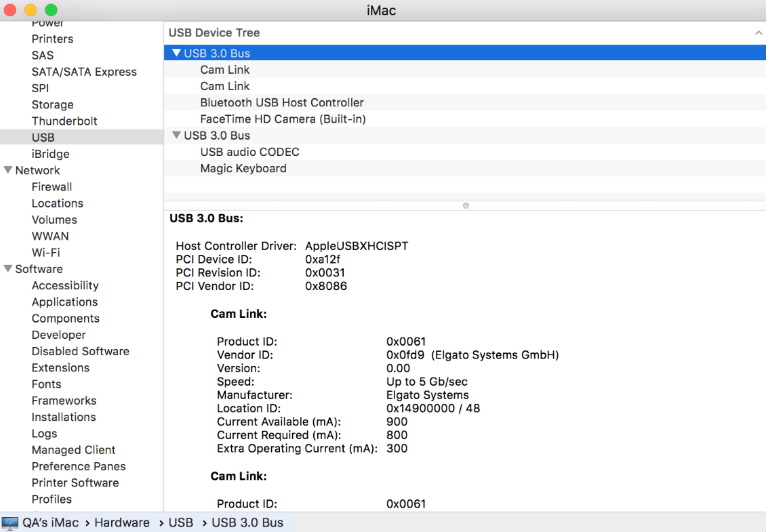This screenshot has height=532, width=766.
Task: Select the Software category label
Action: point(39,269)
